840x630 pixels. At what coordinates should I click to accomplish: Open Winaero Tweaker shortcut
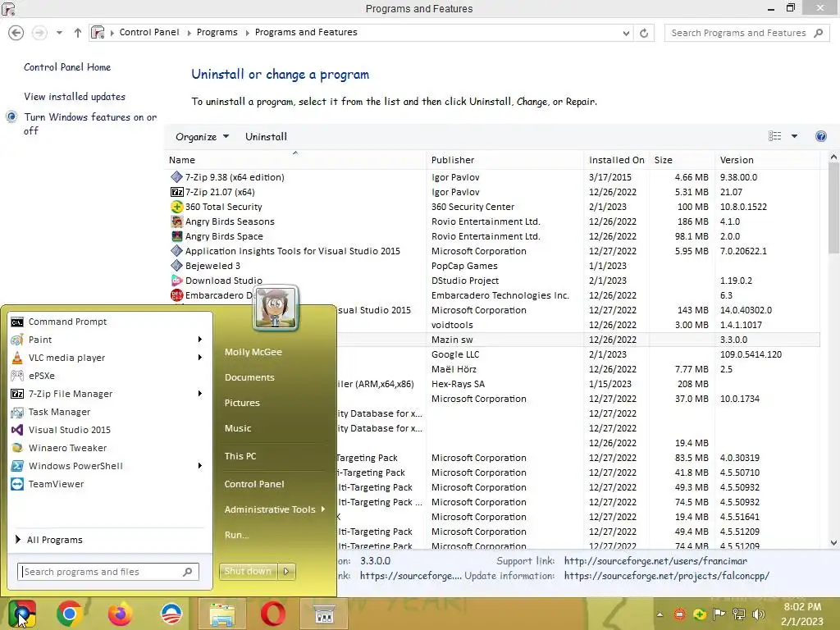click(67, 448)
